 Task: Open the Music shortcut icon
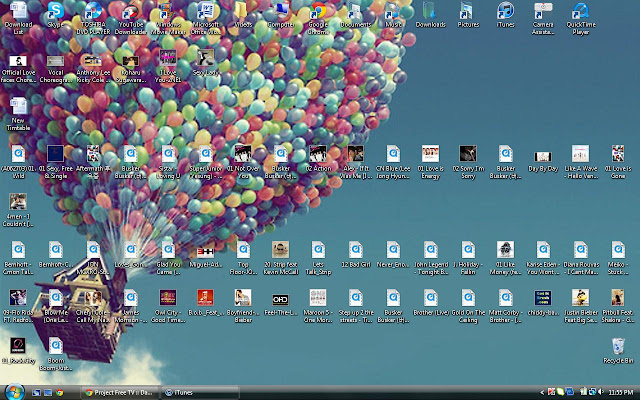coord(393,15)
